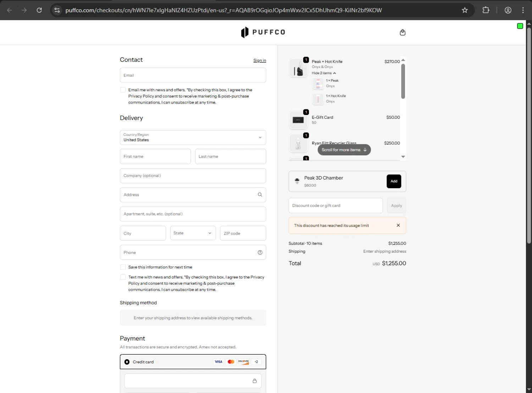Collapse the Hide 2 items expander
Image resolution: width=532 pixels, height=393 pixels.
[x=323, y=73]
